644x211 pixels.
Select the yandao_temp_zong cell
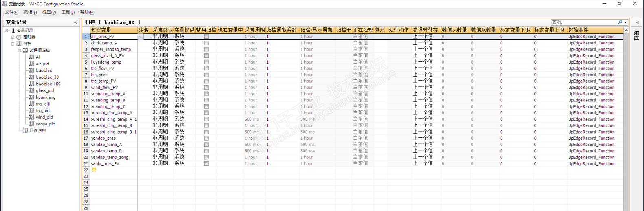pos(114,157)
